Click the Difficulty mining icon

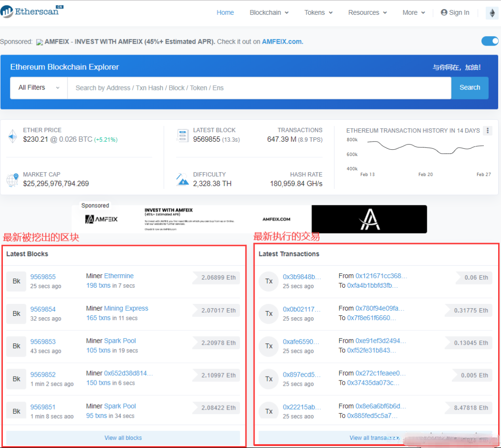tap(182, 179)
